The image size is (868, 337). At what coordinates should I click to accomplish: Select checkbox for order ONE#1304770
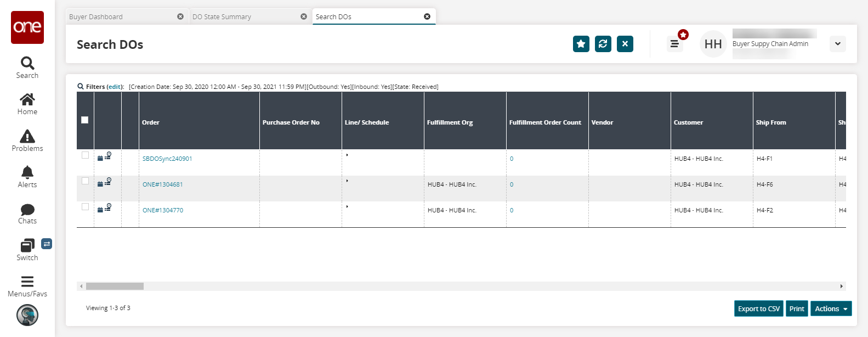(x=85, y=207)
